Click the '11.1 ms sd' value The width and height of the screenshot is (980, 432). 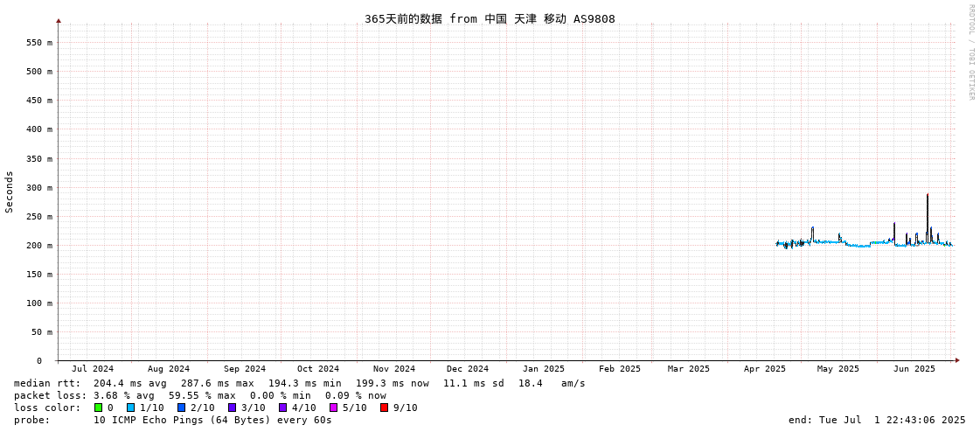(475, 383)
